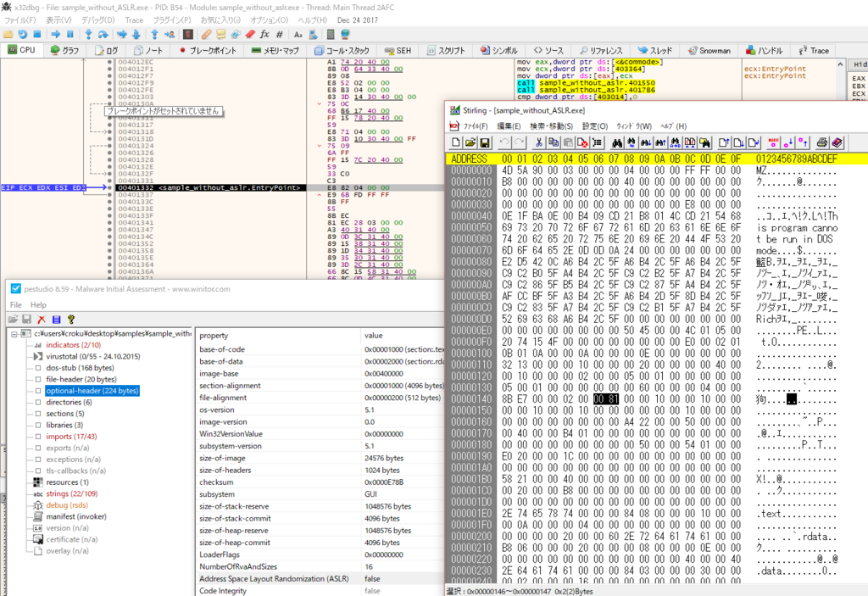The width and height of the screenshot is (868, 596).
Task: Open Scylla plugin icon in x32dbg toolbar
Action: [x=188, y=35]
